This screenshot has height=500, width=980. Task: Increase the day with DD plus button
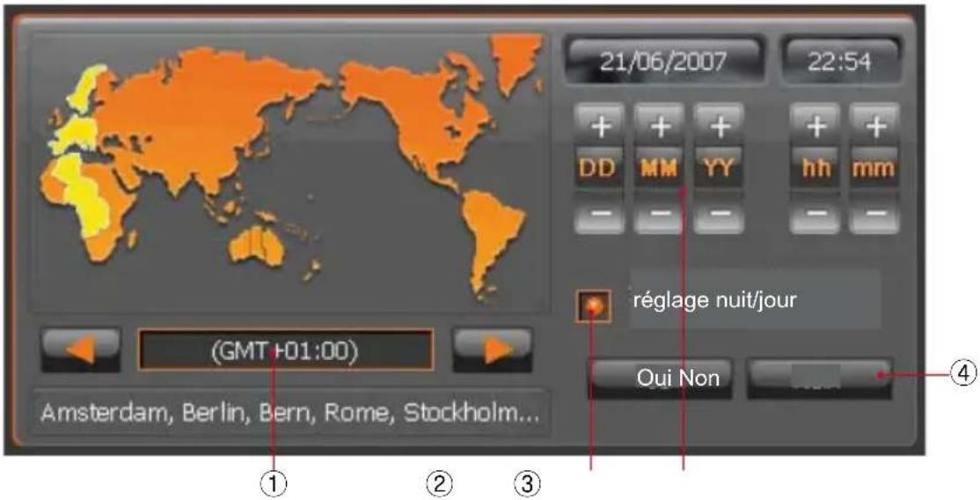[x=601, y=128]
